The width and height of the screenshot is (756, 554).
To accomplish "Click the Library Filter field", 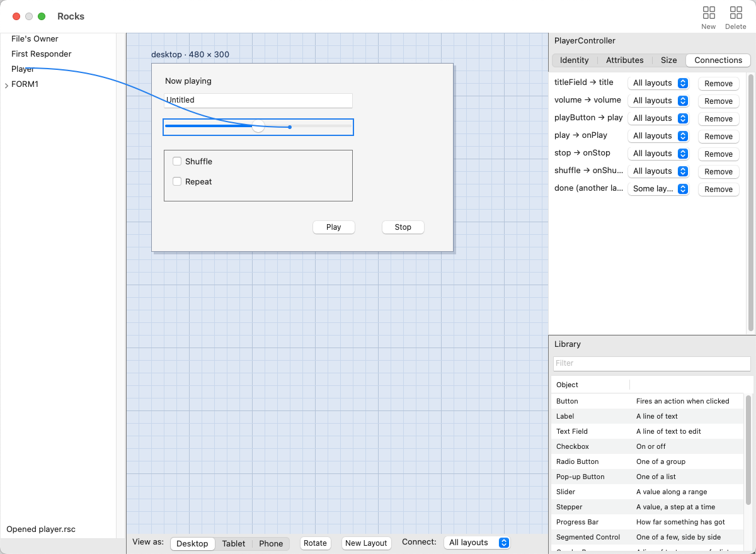I will [652, 363].
